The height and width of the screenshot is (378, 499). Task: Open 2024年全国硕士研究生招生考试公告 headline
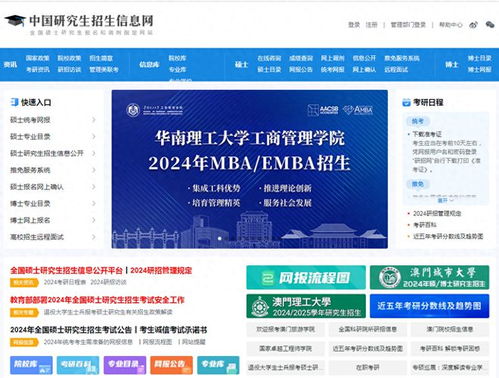click(71, 330)
